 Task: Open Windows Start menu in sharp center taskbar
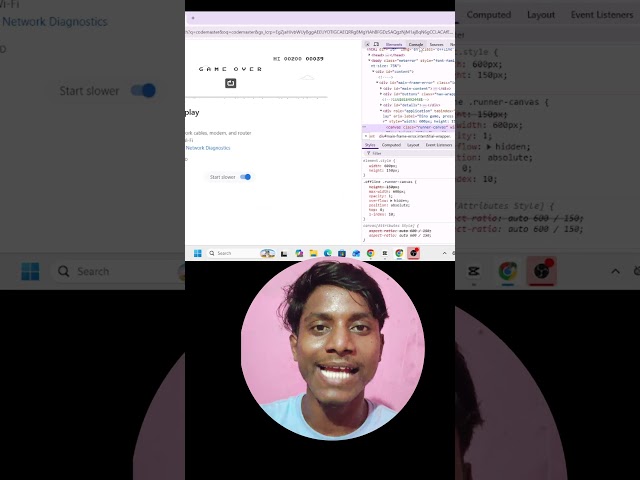tap(198, 253)
